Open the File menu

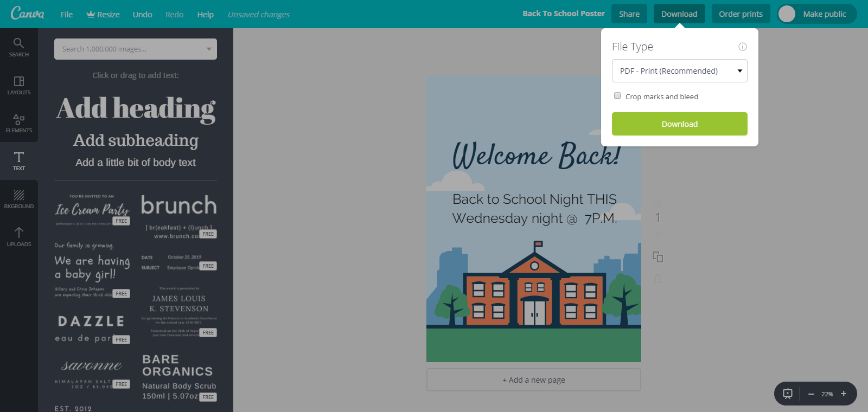[67, 15]
